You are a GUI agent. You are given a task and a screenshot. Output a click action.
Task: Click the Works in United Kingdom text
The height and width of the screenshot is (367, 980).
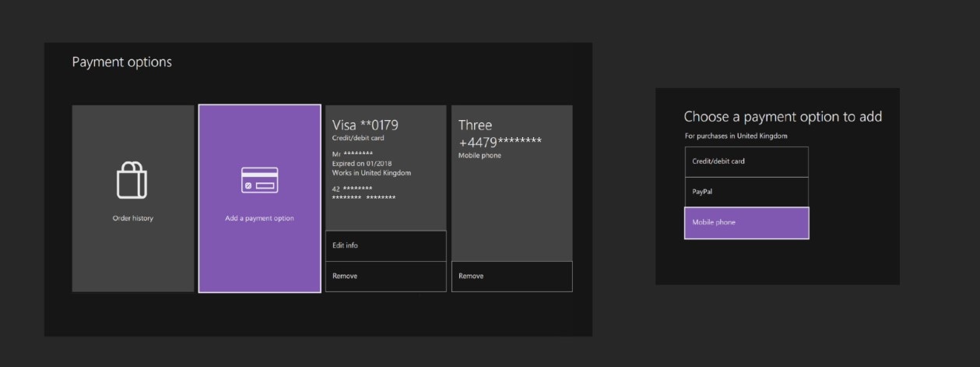click(371, 173)
